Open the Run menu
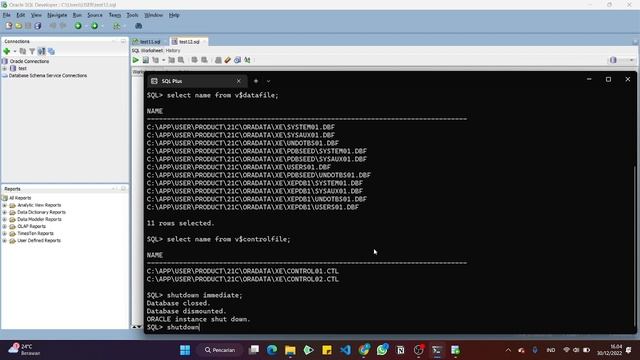 point(77,15)
